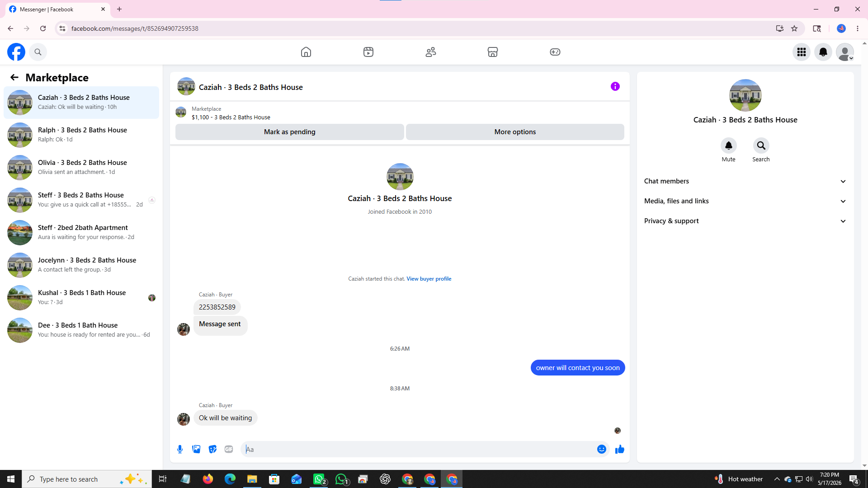This screenshot has width=868, height=488.
Task: Open File Explorer from taskbar
Action: pos(252,479)
